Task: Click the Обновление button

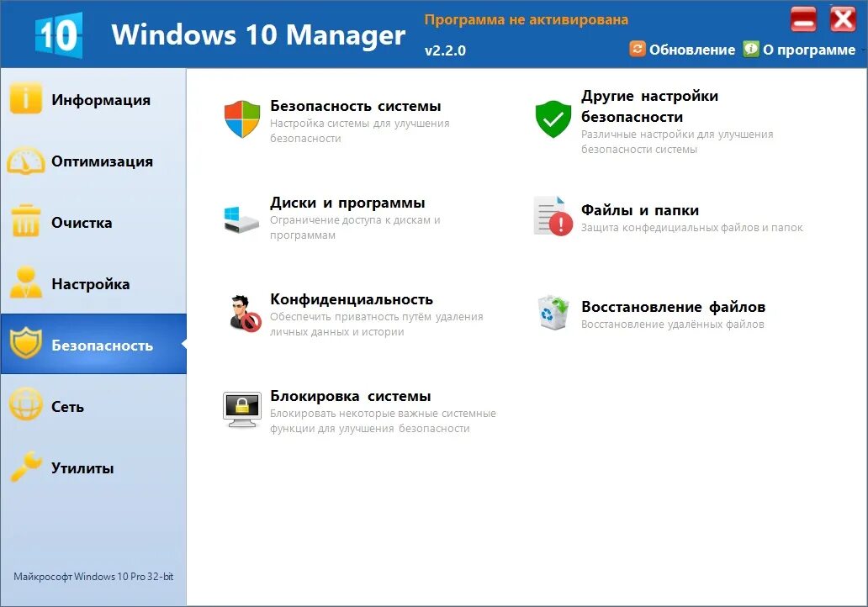Action: (x=683, y=50)
